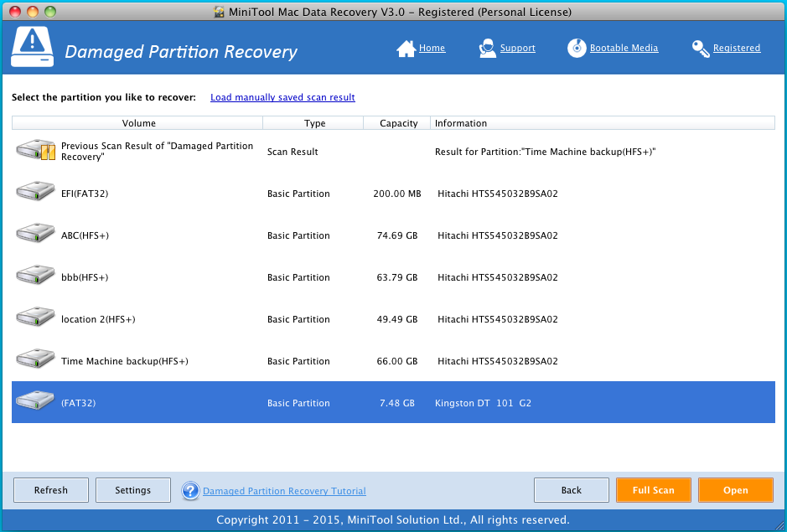Click the Home house icon
The width and height of the screenshot is (787, 532).
tap(406, 49)
